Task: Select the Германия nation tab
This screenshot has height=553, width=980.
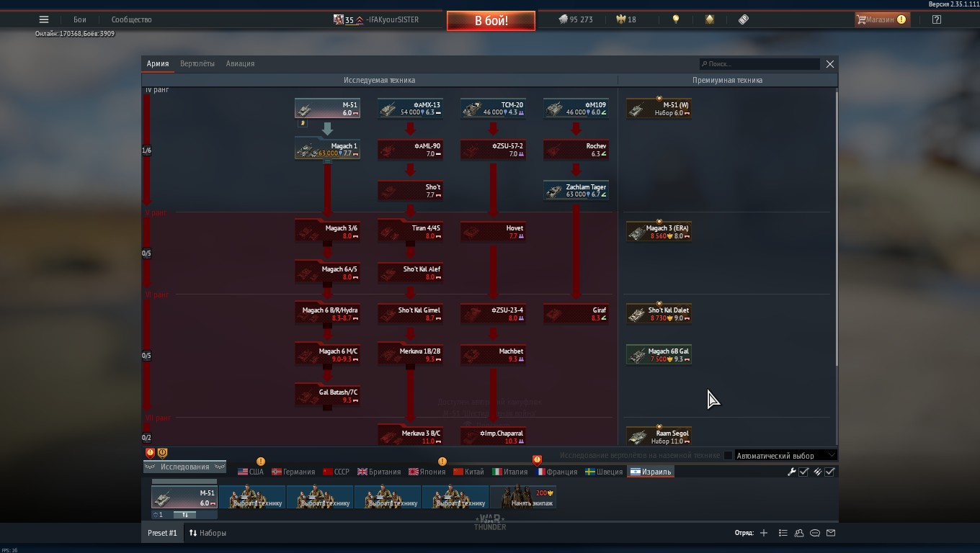Action: 293,472
